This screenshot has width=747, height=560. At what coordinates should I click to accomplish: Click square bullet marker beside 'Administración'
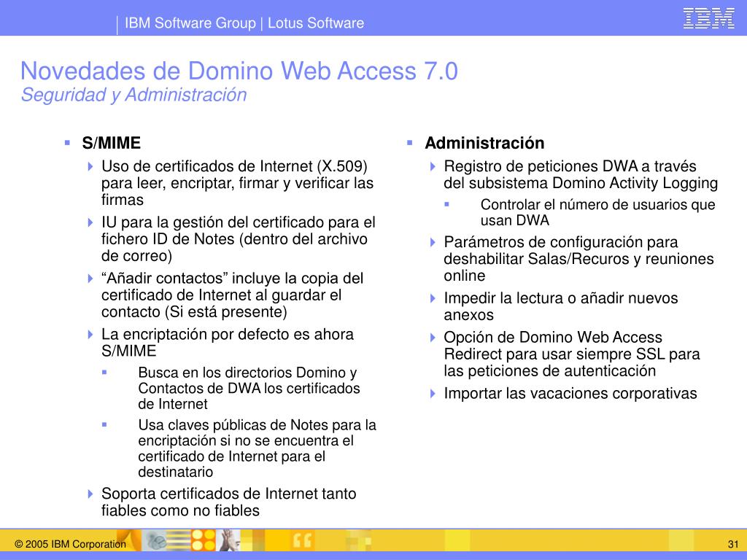(x=410, y=142)
